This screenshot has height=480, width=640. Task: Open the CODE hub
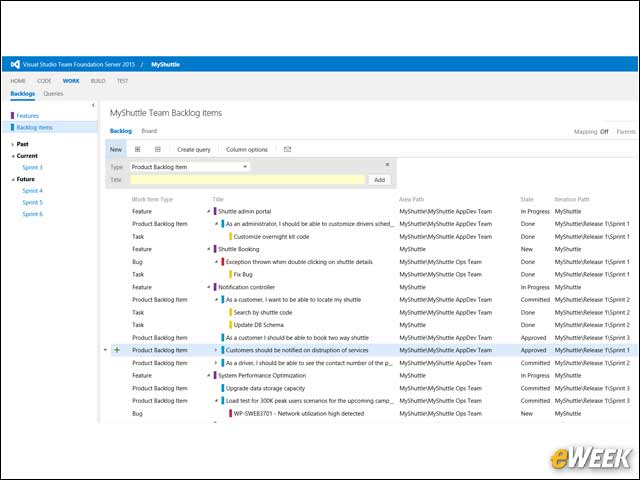pos(44,81)
